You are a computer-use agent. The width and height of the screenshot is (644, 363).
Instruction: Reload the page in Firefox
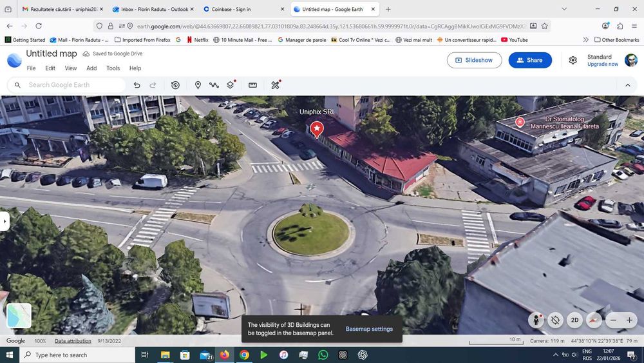click(x=39, y=26)
